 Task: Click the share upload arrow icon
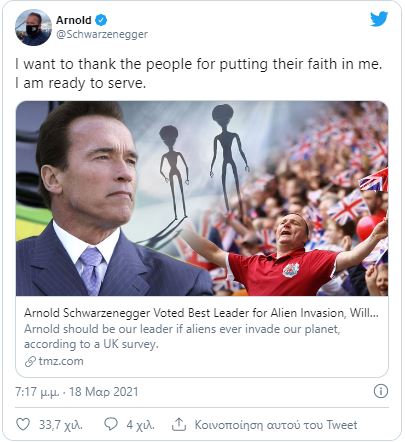click(179, 424)
